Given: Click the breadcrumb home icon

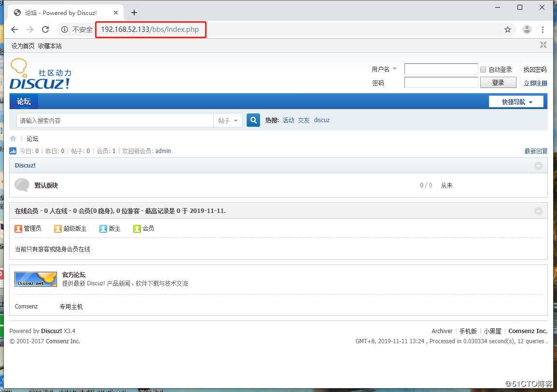Looking at the screenshot, I should (x=13, y=139).
